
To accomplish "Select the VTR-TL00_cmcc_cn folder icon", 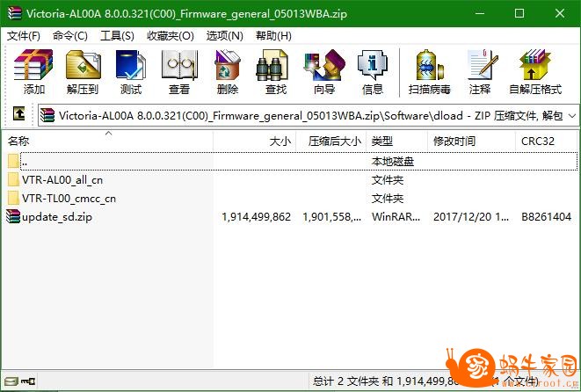I will click(x=13, y=199).
